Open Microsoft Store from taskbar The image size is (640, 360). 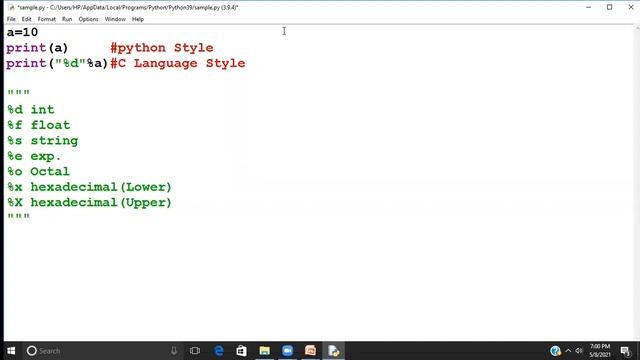241,351
